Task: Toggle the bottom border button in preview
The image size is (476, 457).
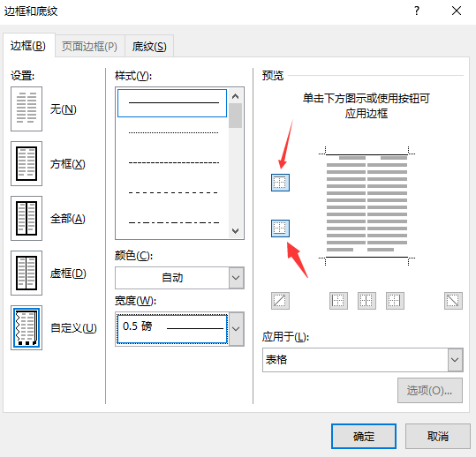Action: click(x=280, y=228)
